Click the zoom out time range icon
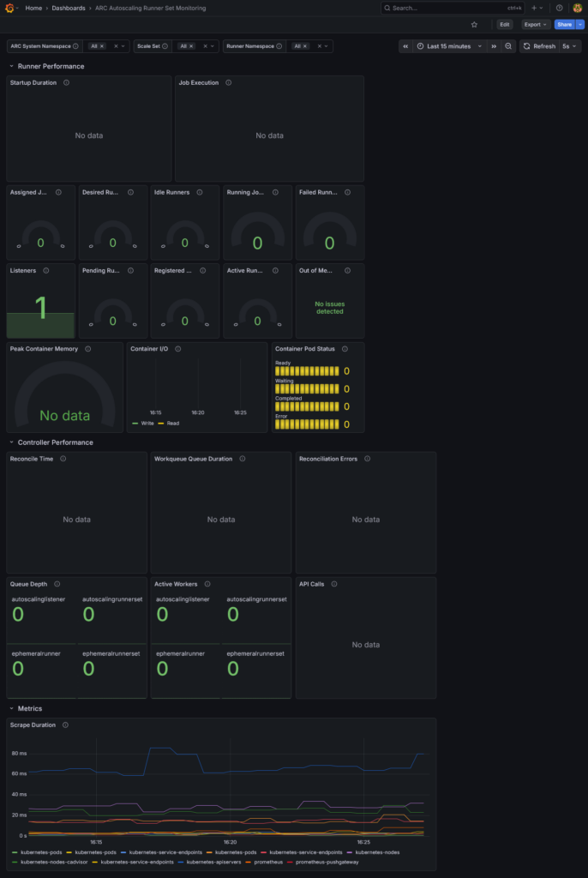 pos(508,46)
